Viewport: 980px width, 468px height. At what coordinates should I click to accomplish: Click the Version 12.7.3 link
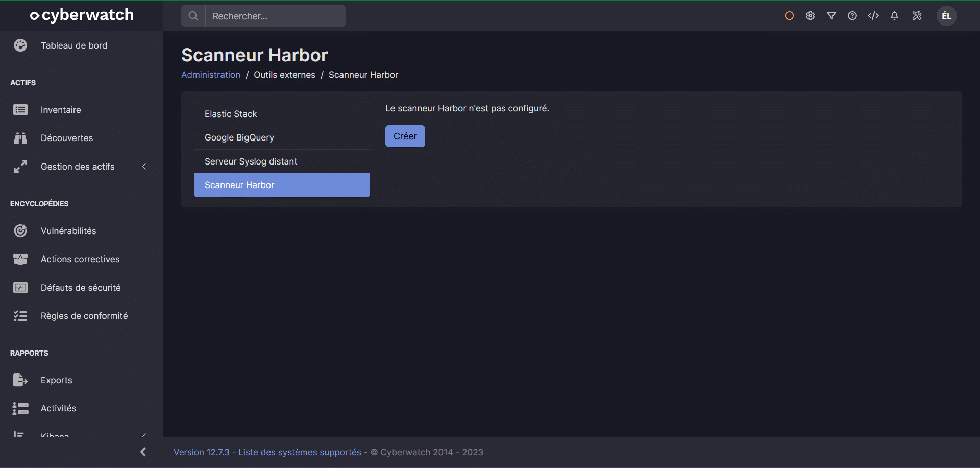coord(202,452)
